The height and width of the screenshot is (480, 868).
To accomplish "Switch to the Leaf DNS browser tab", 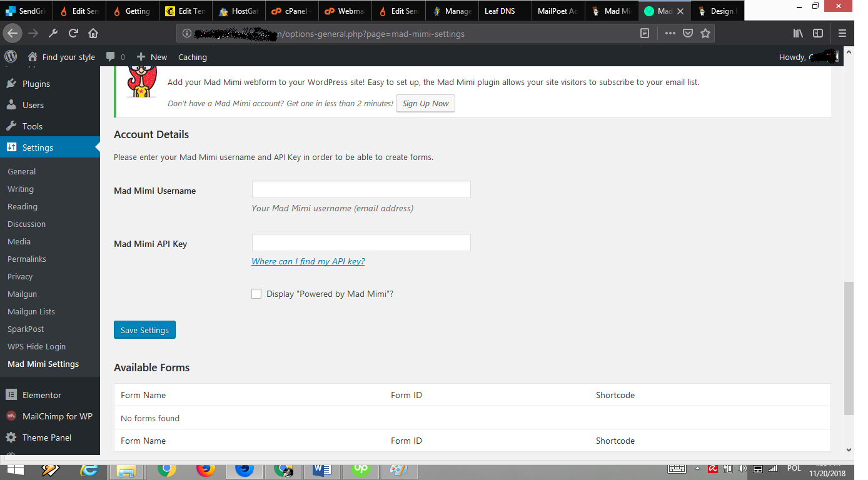I will click(x=505, y=11).
